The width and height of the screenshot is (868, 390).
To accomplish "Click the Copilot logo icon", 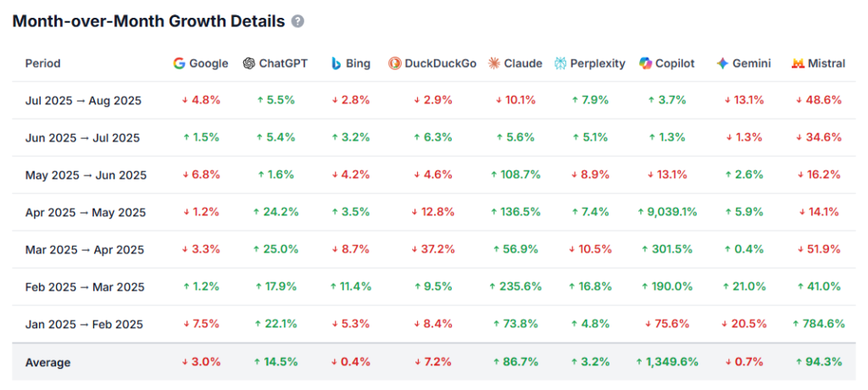I will click(646, 64).
